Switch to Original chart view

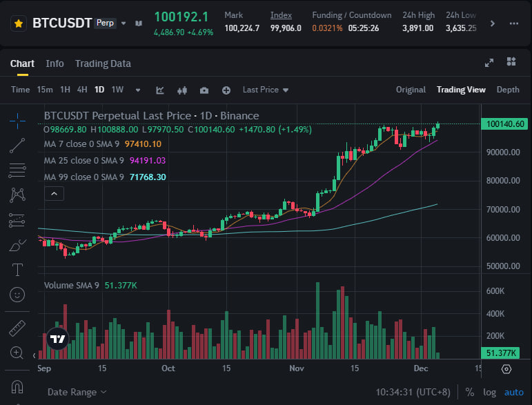(411, 90)
